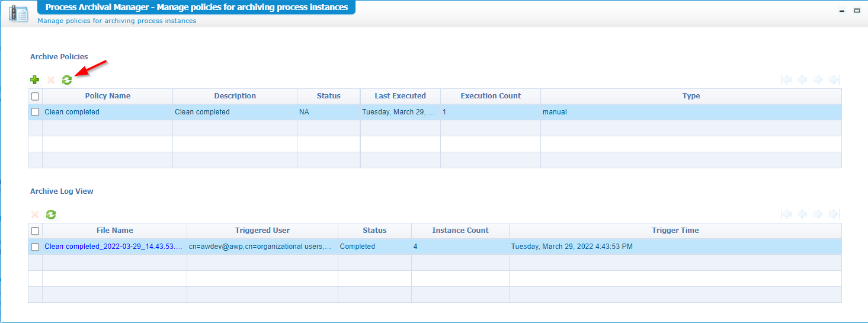Toggle select-all checkbox in Archive Log View header
Viewport: 868px width, 323px height.
click(35, 231)
